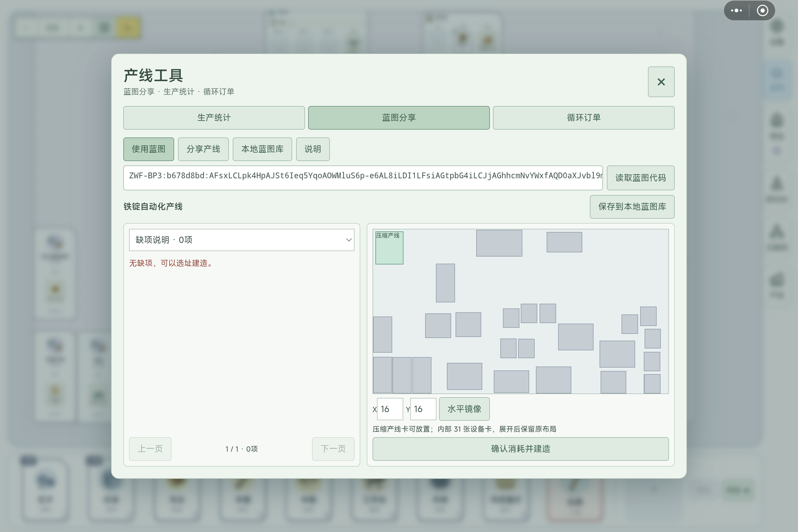Open the mini-program more options menu
Image resolution: width=798 pixels, height=532 pixels.
(736, 10)
